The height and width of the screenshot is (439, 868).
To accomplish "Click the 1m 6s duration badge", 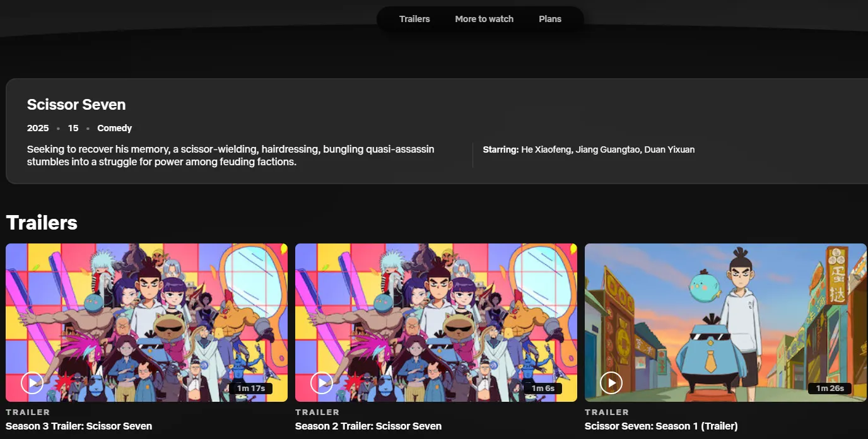I will coord(542,388).
